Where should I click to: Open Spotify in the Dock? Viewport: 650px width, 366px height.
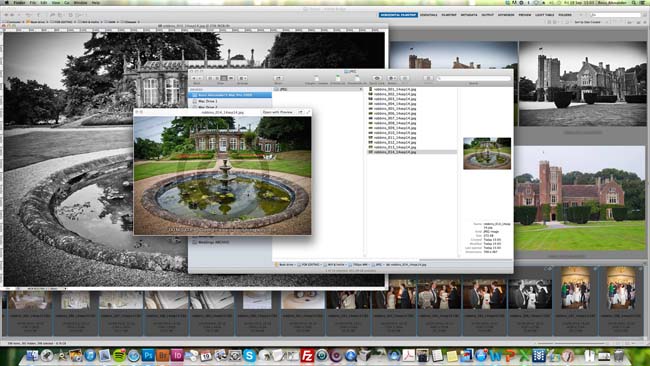coord(119,355)
